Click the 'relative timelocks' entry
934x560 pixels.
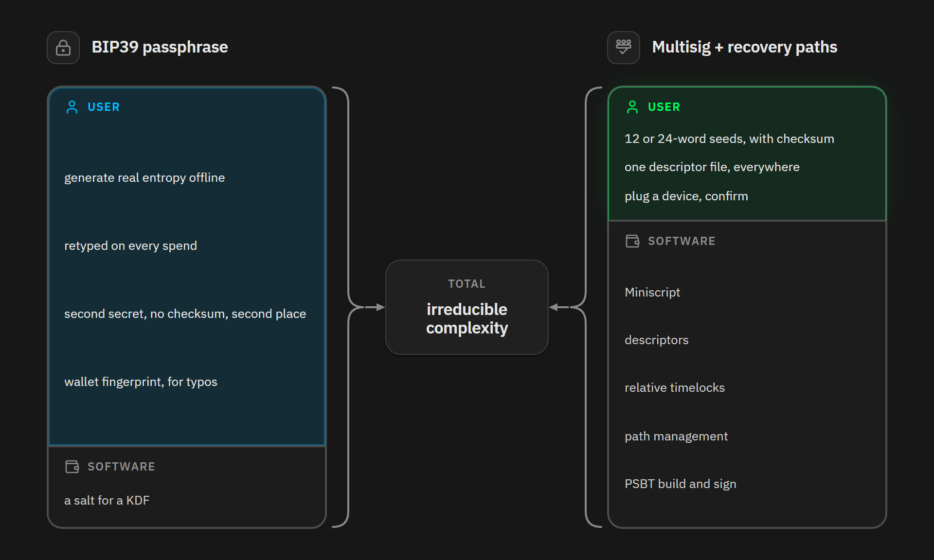pos(674,388)
